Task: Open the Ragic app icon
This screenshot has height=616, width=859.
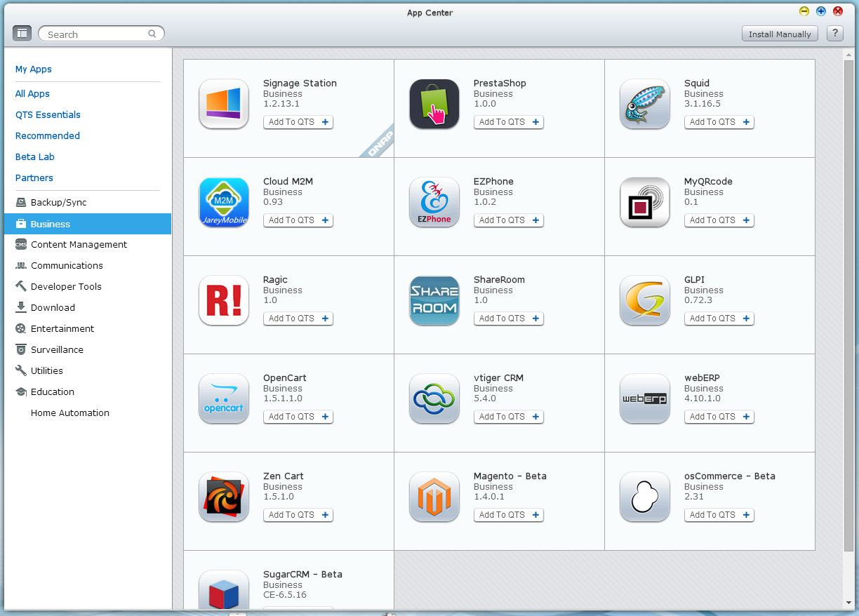Action: click(224, 300)
